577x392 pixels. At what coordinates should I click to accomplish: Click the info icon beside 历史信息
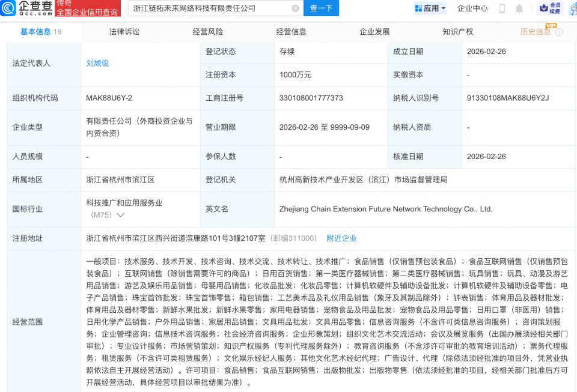click(x=558, y=32)
